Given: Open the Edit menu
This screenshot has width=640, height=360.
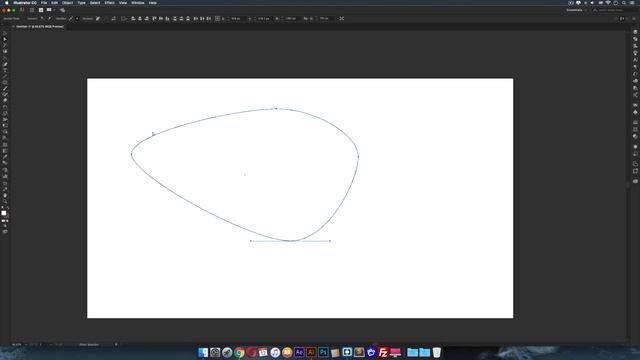Looking at the screenshot, I should pos(54,3).
